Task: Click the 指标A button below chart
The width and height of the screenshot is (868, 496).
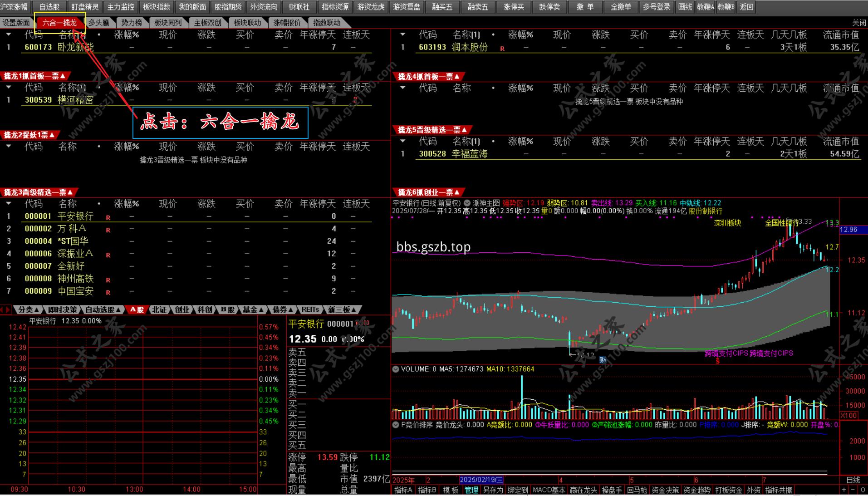Action: pos(403,490)
